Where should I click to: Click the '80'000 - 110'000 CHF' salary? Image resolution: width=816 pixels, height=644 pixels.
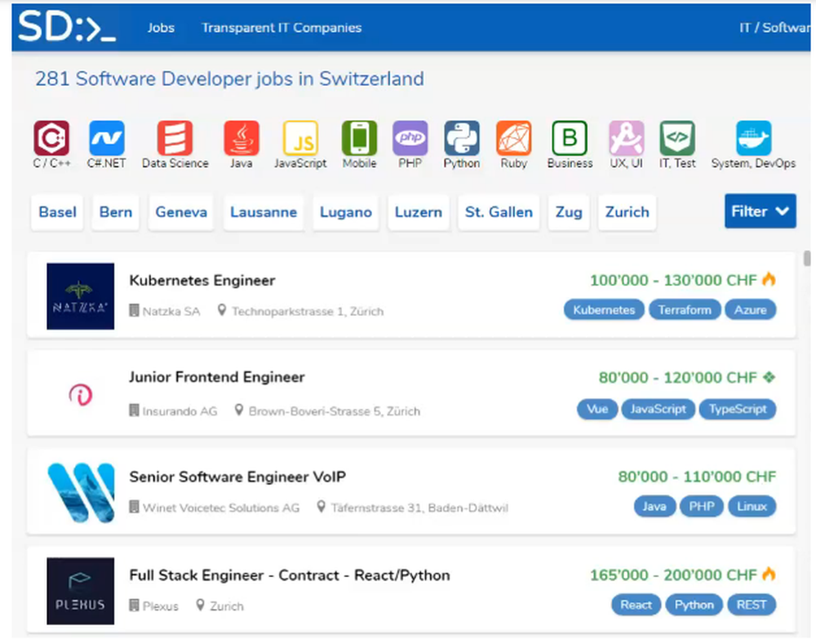pos(697,477)
